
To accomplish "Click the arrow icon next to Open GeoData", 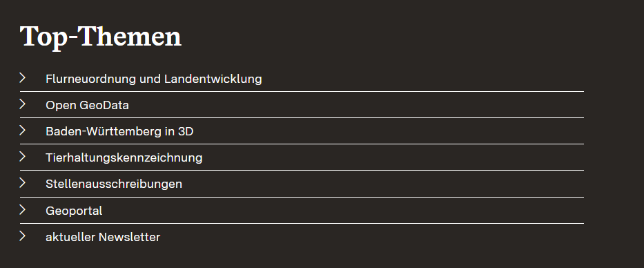I will click(23, 104).
